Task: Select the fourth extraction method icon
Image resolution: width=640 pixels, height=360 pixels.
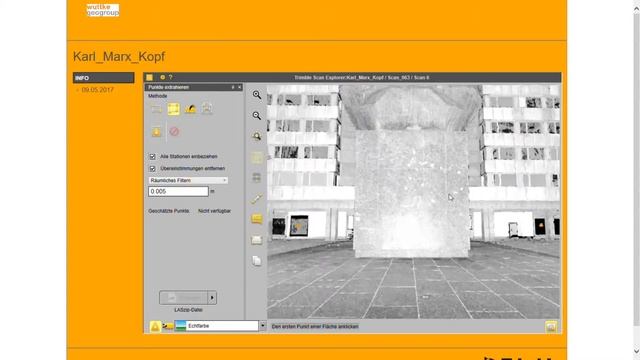Action: tap(207, 109)
